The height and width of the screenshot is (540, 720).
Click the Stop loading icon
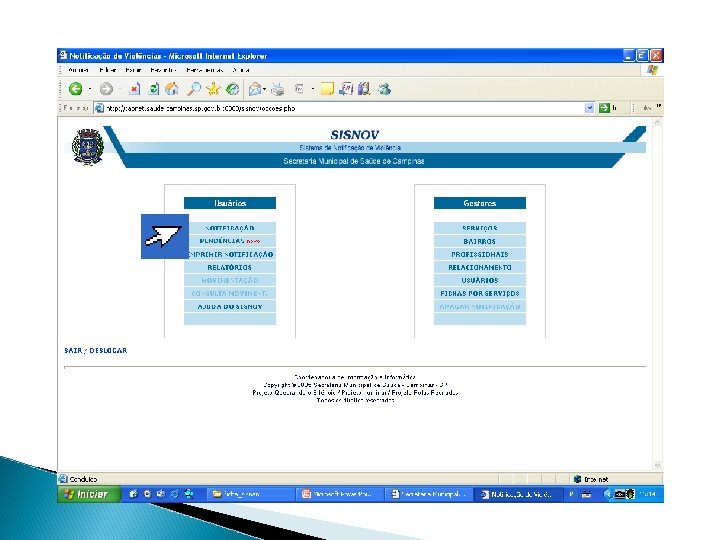pyautogui.click(x=134, y=89)
